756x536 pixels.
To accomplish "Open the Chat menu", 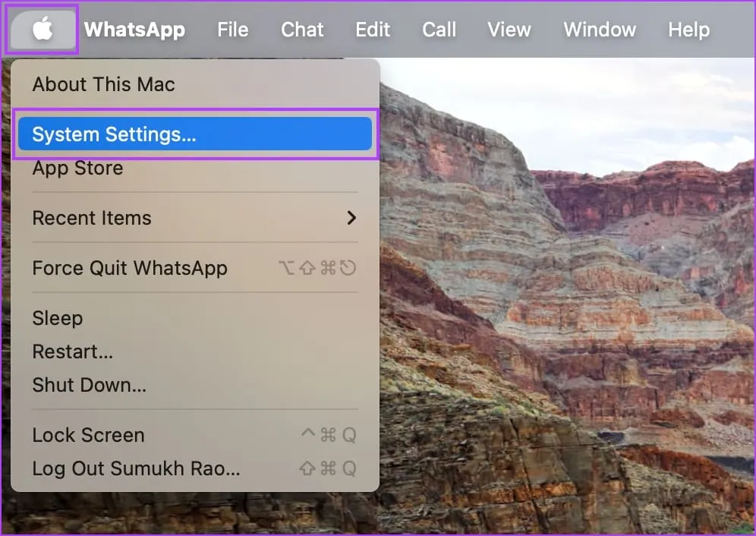I will point(302,30).
